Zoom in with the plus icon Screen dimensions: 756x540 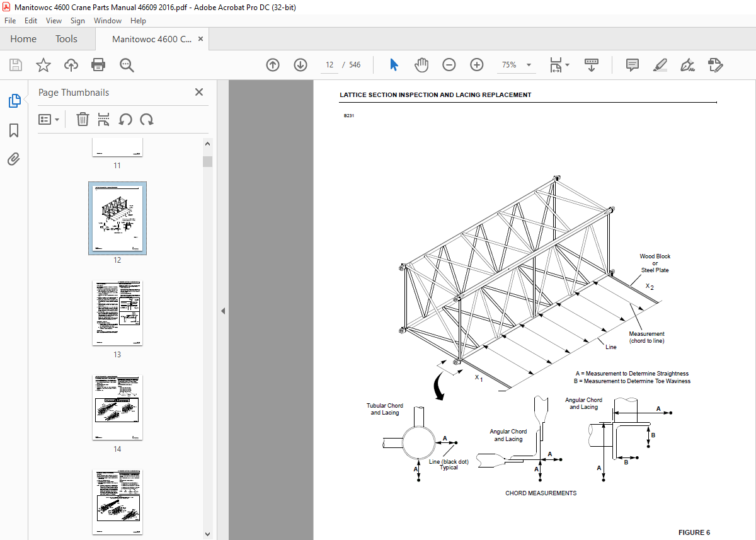477,65
